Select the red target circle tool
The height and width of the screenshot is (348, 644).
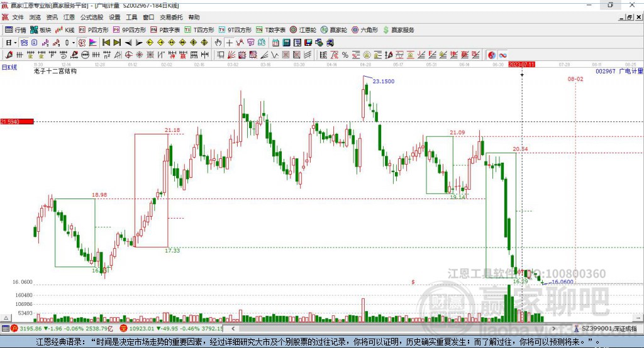(128, 55)
